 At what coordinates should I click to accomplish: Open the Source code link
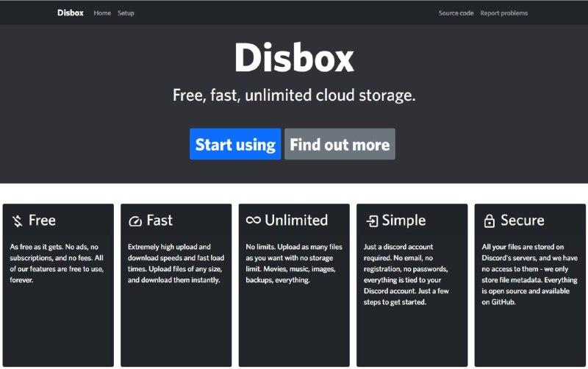click(x=456, y=13)
